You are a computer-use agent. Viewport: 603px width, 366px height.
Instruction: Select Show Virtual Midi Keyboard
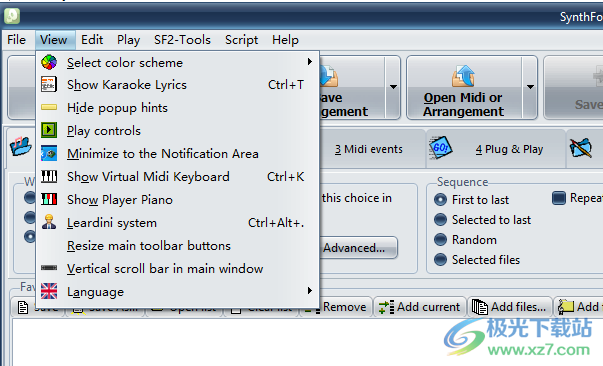coord(177,176)
